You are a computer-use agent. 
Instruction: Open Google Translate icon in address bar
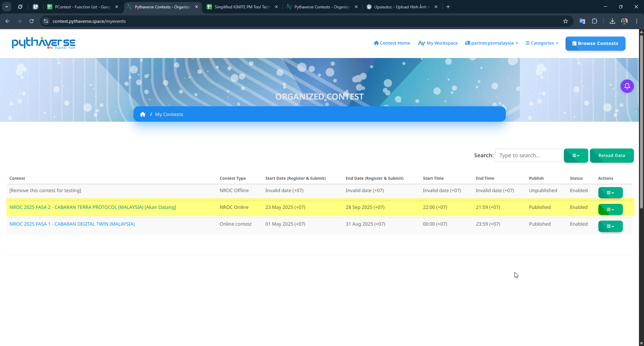pyautogui.click(x=582, y=21)
